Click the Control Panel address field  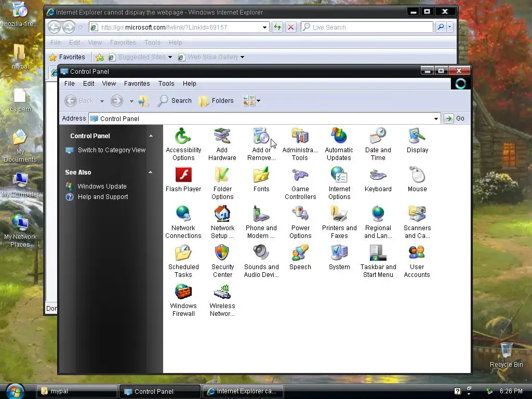pyautogui.click(x=264, y=118)
